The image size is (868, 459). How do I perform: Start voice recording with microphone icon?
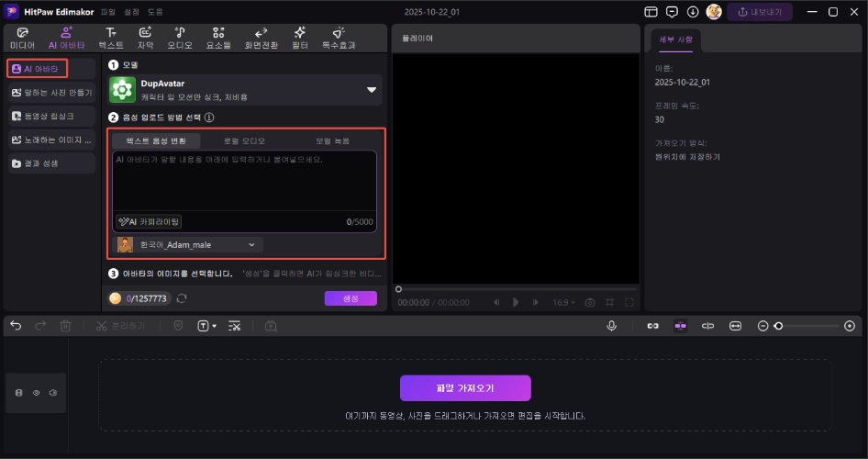(612, 326)
